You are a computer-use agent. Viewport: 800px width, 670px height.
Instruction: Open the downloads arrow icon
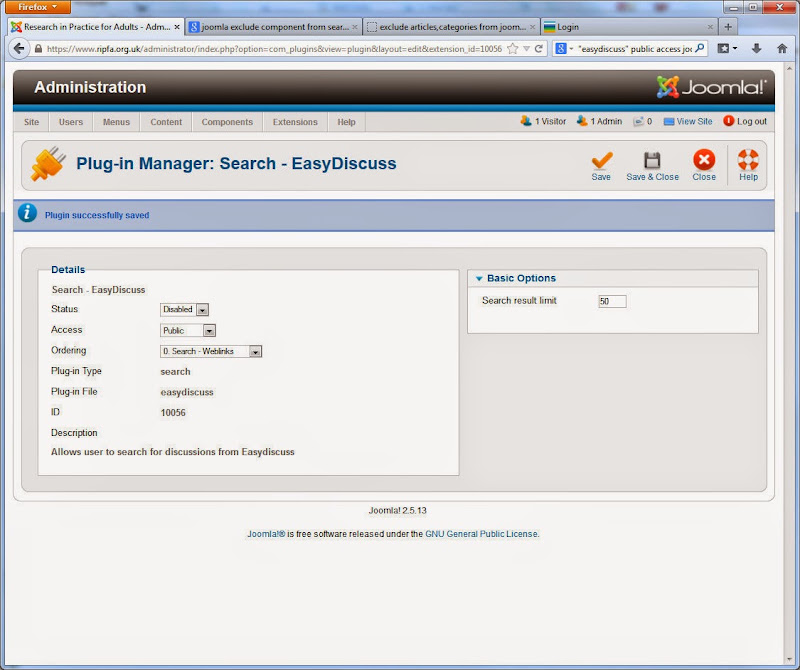click(x=756, y=48)
